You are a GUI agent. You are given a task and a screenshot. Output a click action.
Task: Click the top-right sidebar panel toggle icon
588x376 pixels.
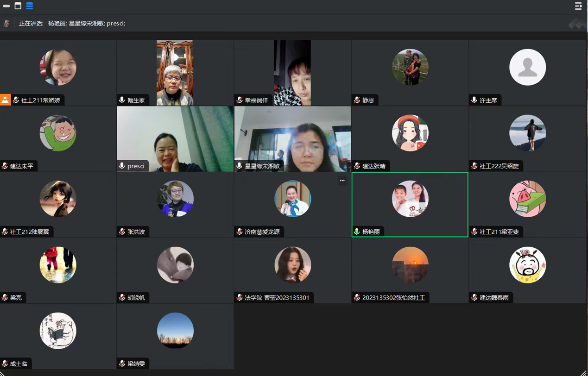point(578,6)
